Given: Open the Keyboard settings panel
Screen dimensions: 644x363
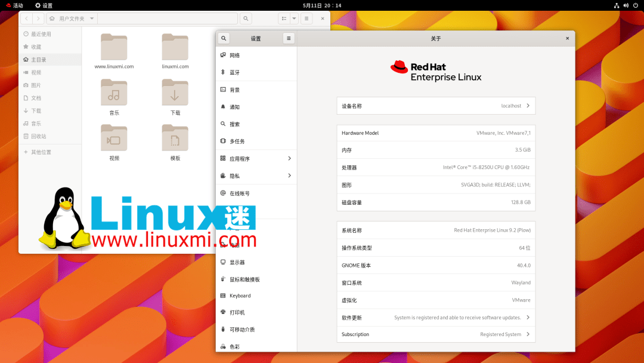Looking at the screenshot, I should (256, 296).
